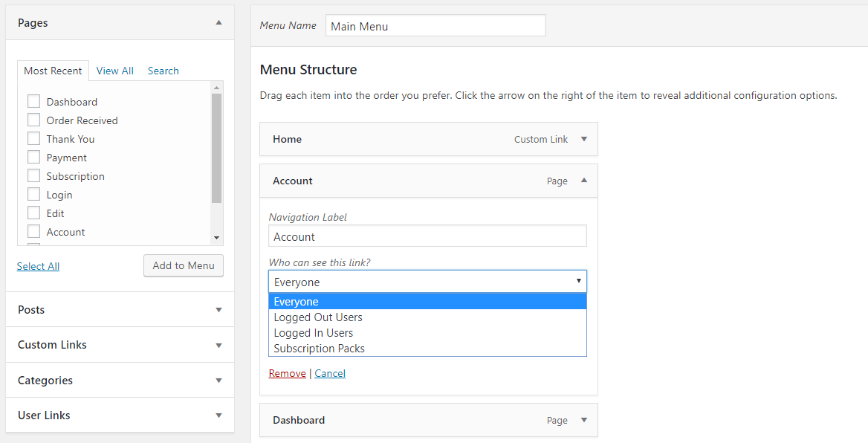The height and width of the screenshot is (443, 868).
Task: Expand the Dashboard menu item arrow
Action: 583,420
